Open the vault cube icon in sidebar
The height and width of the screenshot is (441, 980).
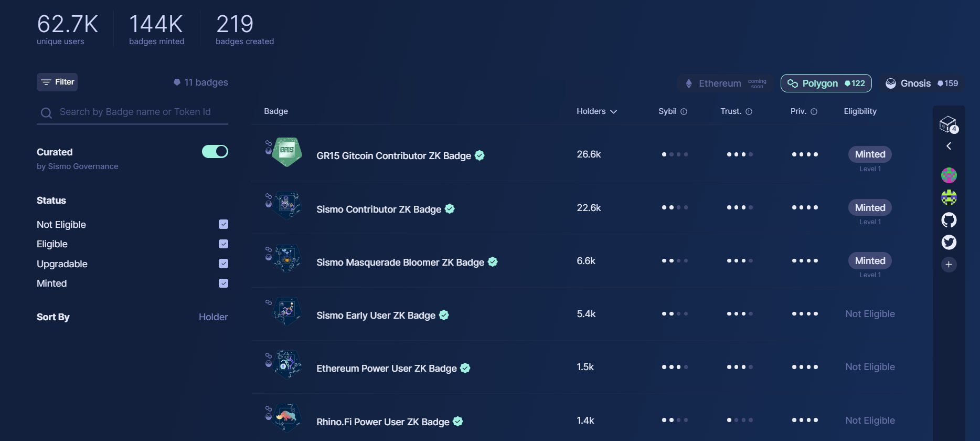pyautogui.click(x=947, y=124)
